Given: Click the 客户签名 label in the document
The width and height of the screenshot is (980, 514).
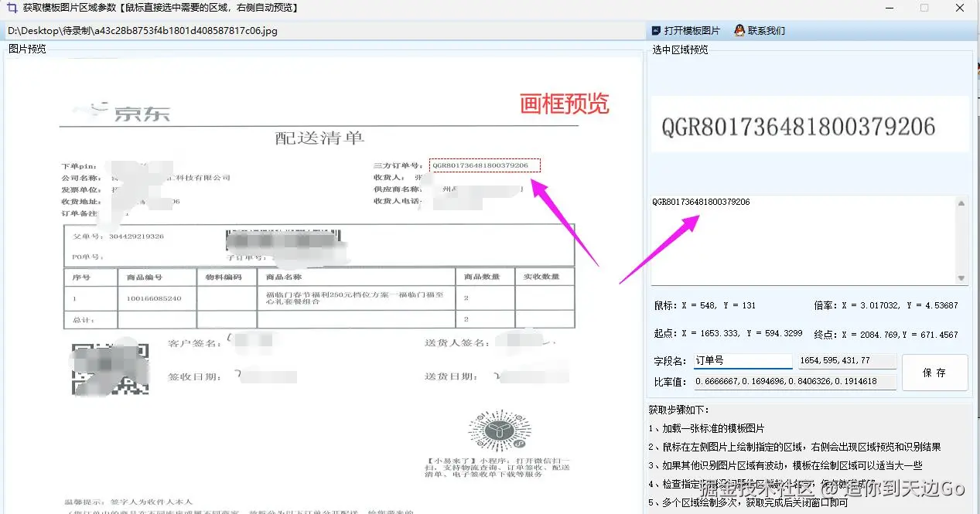Looking at the screenshot, I should coord(194,343).
